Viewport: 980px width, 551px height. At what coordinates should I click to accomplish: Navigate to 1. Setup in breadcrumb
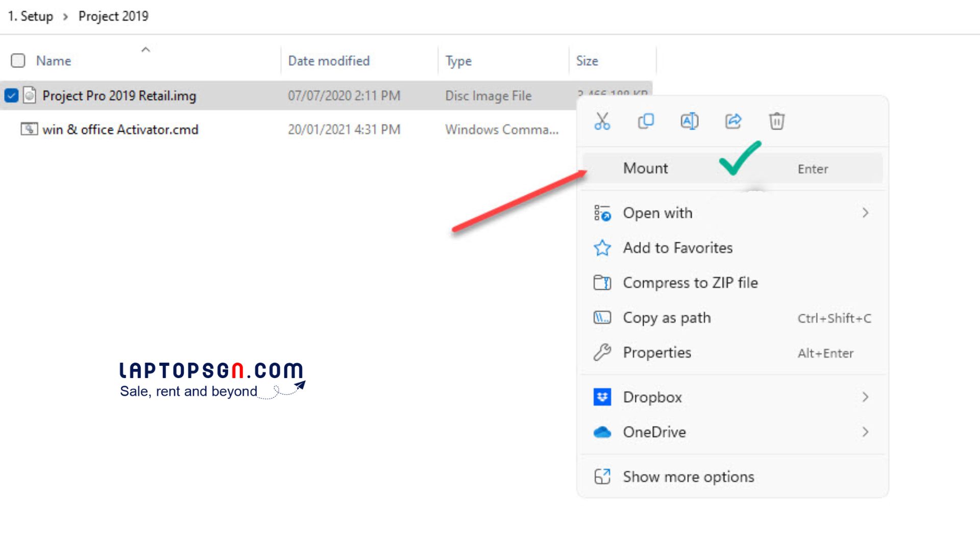[x=30, y=16]
